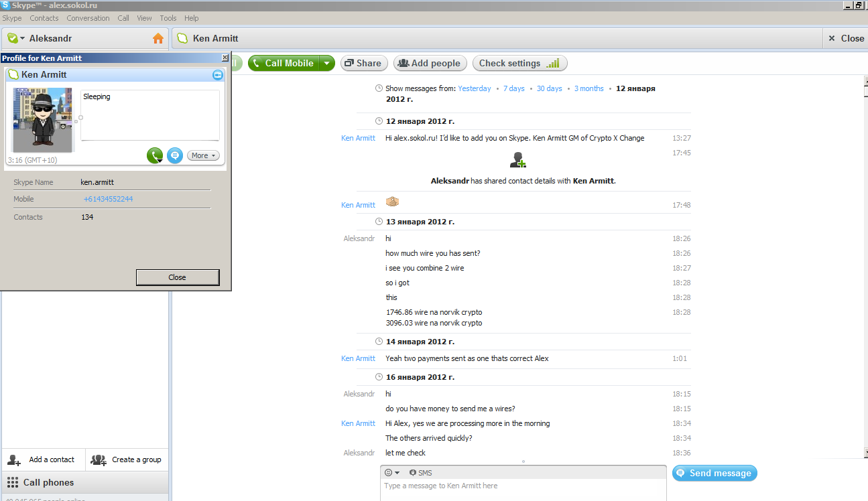This screenshot has width=868, height=501.
Task: Open the Call menu
Action: point(123,18)
